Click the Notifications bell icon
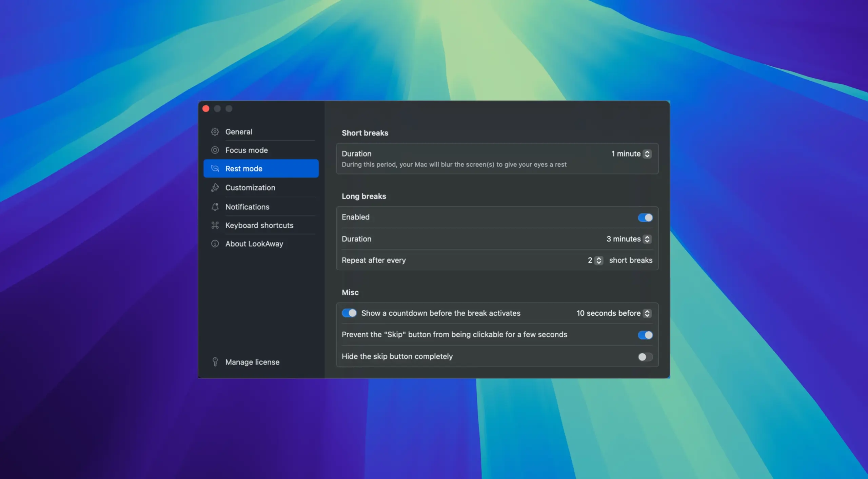Screen dimensions: 868x479 [x=215, y=207]
